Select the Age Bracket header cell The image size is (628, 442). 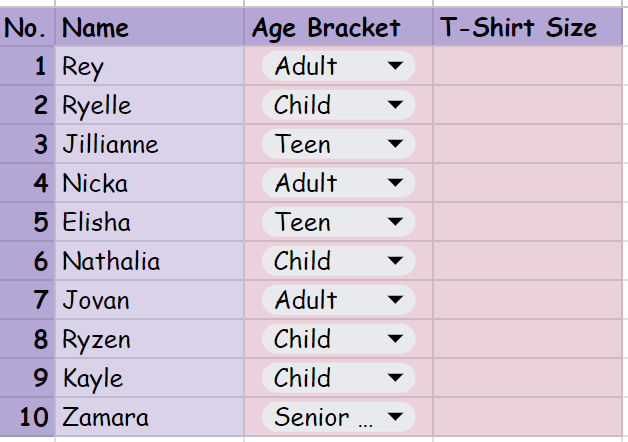click(x=338, y=27)
